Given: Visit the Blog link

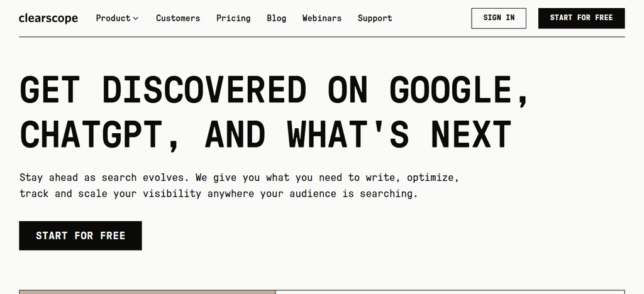Looking at the screenshot, I should tap(277, 18).
